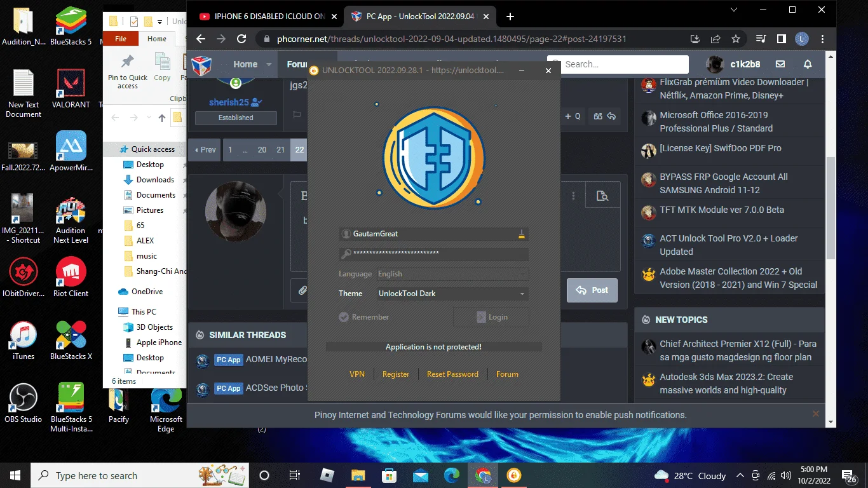Dismiss push notification permission banner

[816, 414]
